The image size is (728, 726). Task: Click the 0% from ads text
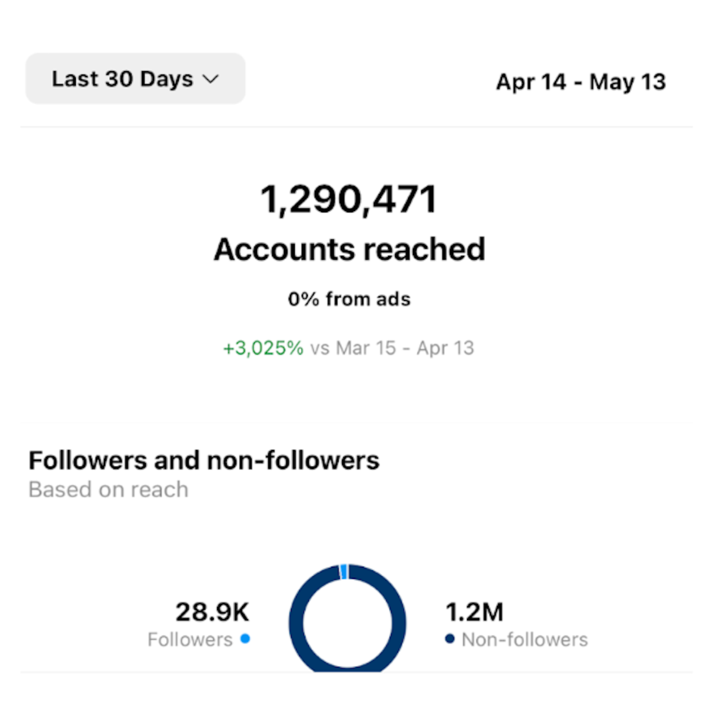tap(349, 299)
